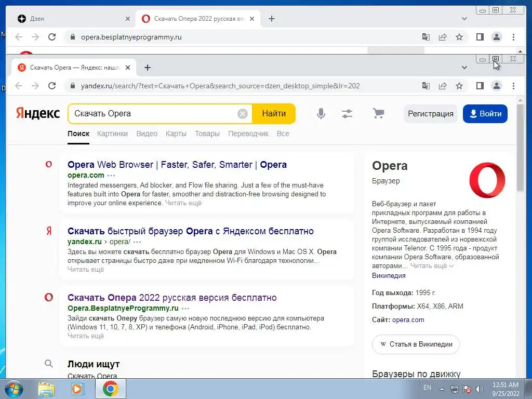Switch to Карты search tab

point(176,134)
